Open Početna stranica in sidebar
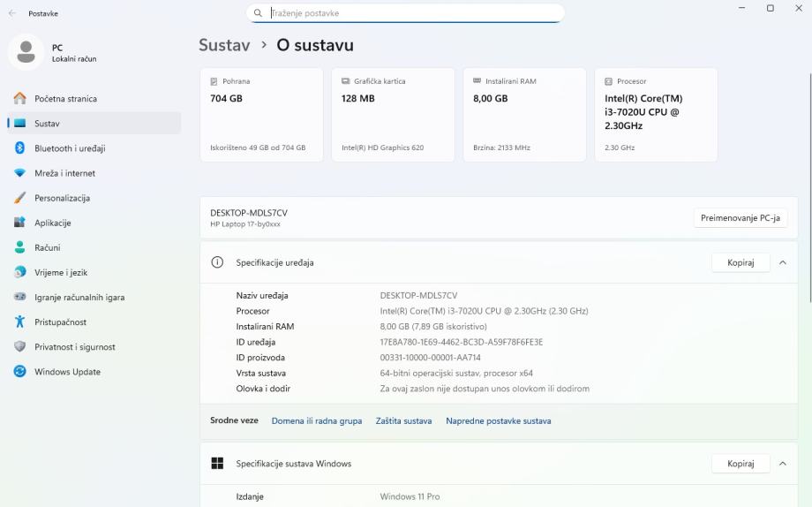 click(x=65, y=99)
